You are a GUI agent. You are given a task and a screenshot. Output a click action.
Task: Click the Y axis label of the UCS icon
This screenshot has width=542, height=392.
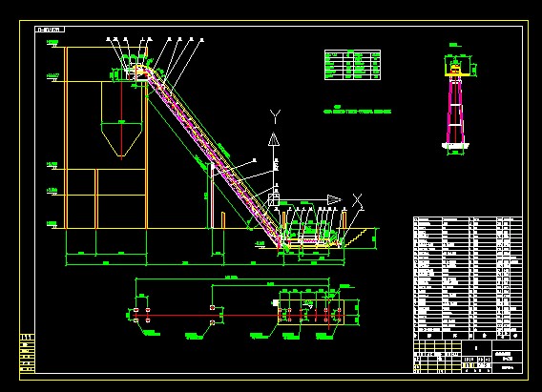[275, 116]
